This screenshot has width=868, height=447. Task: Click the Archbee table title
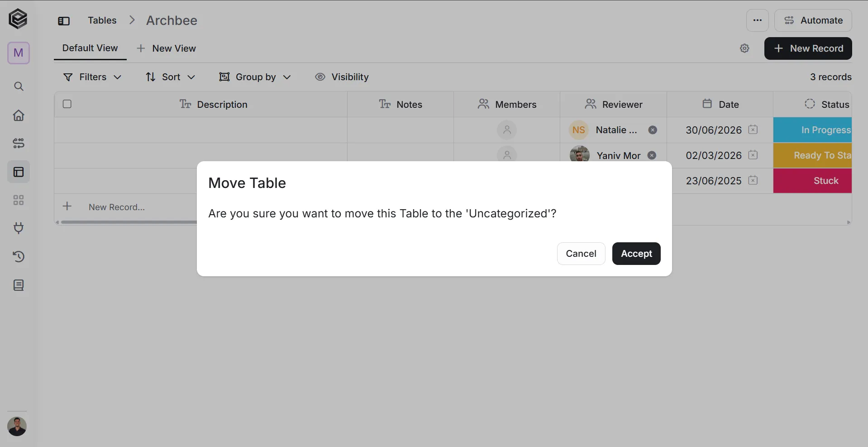pos(172,20)
